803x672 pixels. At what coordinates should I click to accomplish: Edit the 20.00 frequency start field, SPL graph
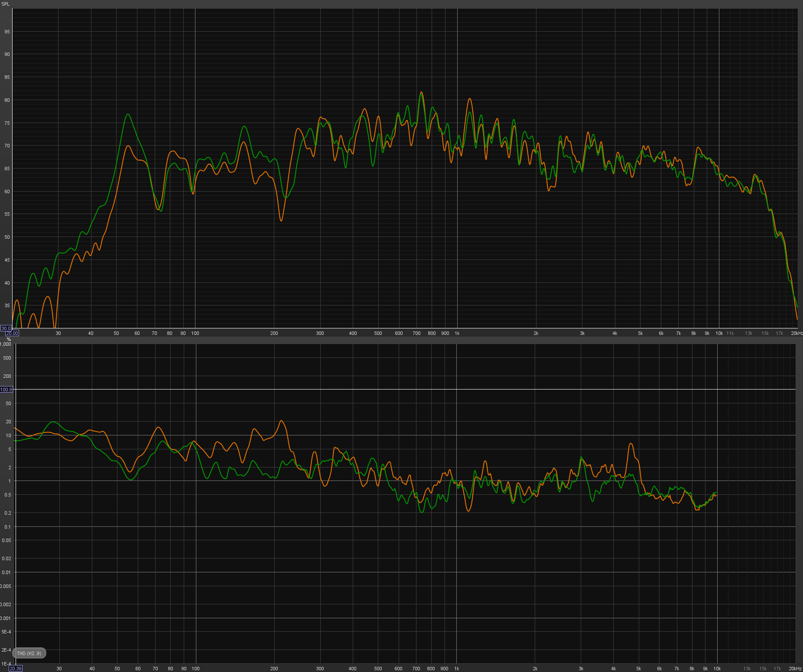(x=12, y=333)
